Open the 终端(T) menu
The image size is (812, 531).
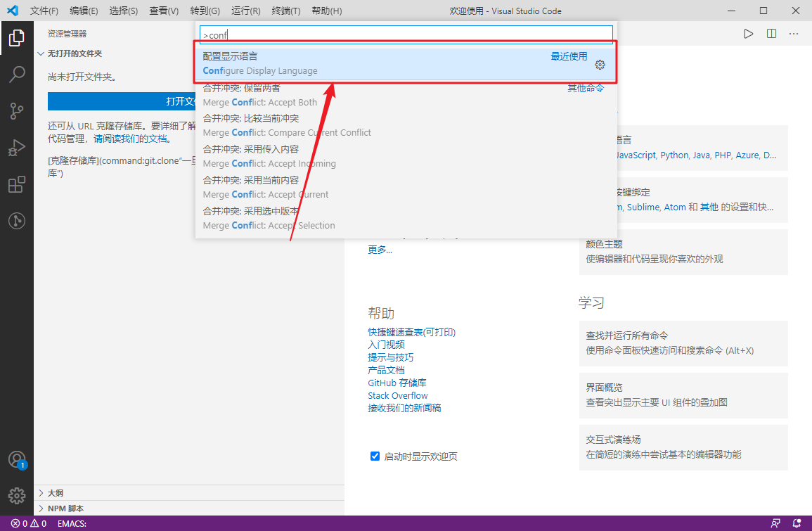[x=286, y=11]
